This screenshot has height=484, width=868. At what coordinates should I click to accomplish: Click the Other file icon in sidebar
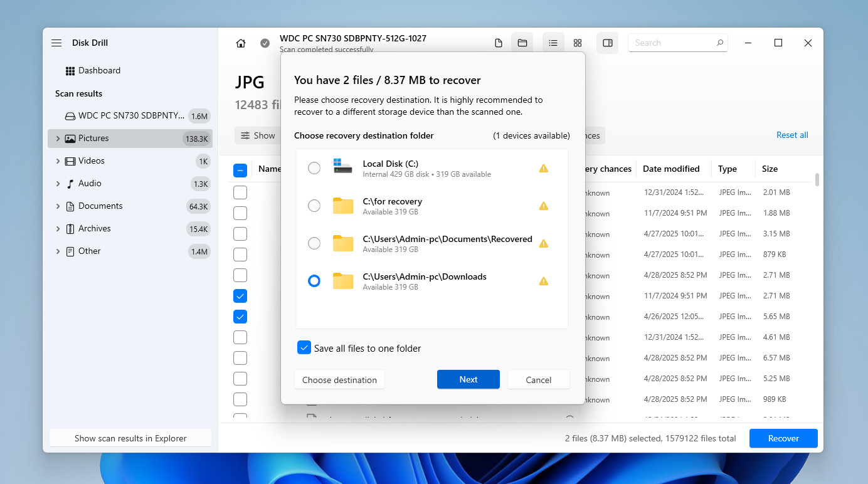70,251
